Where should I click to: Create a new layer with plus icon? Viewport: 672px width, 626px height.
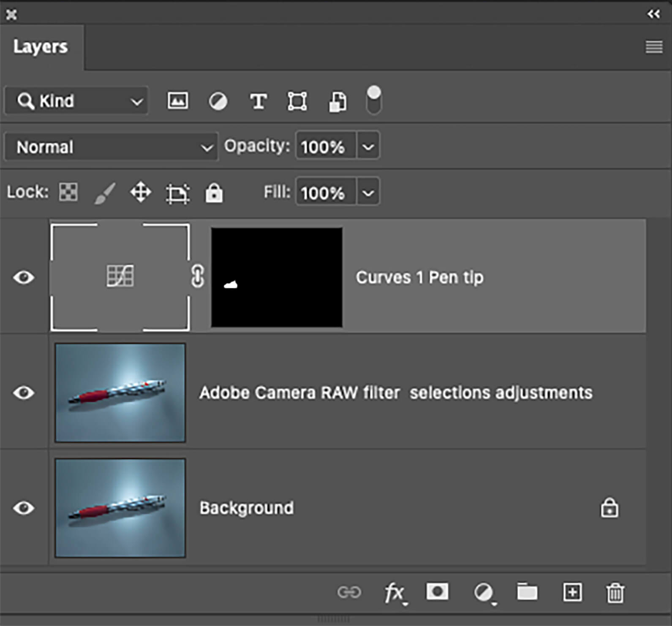[572, 592]
